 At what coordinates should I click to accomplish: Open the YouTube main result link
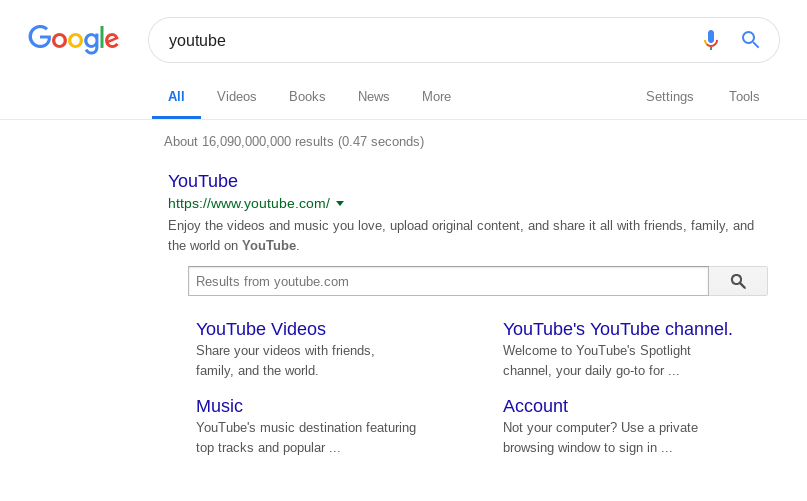tap(203, 181)
